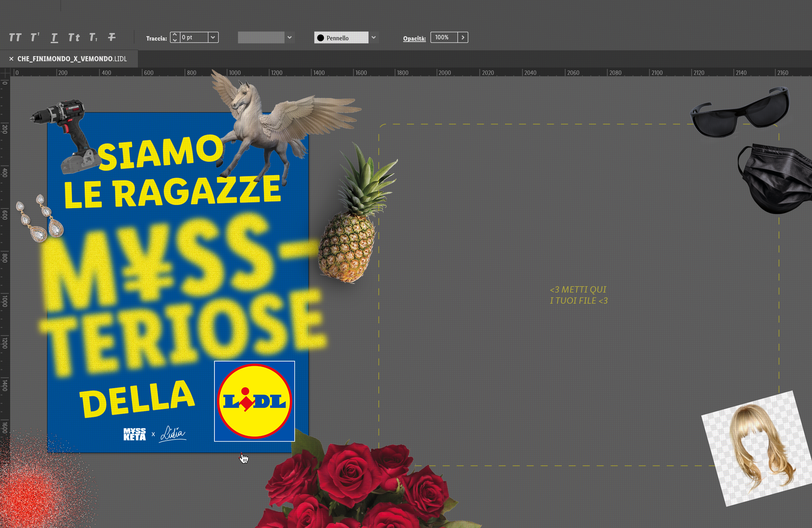Click the 800 mark on vertical ruler

tap(5, 258)
